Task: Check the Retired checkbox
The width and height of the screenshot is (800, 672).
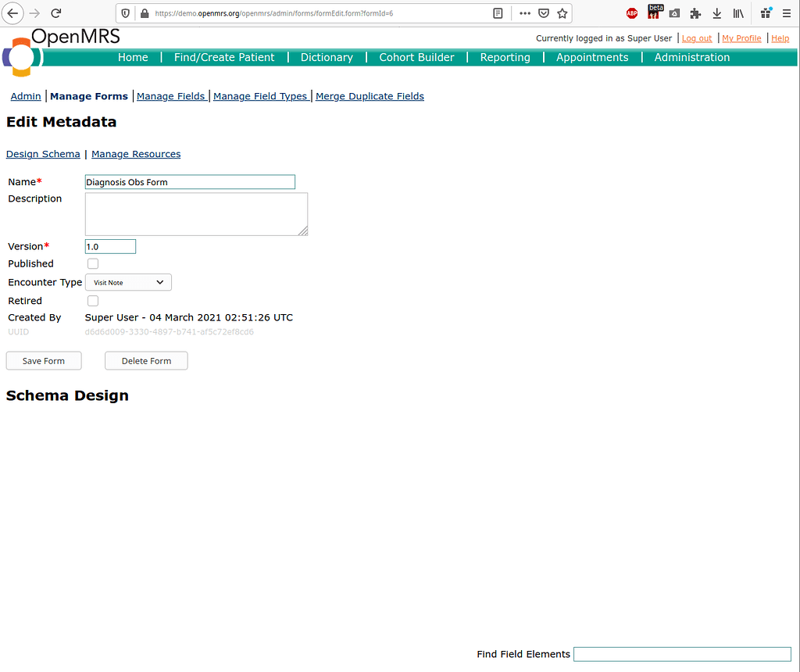Action: click(x=92, y=300)
